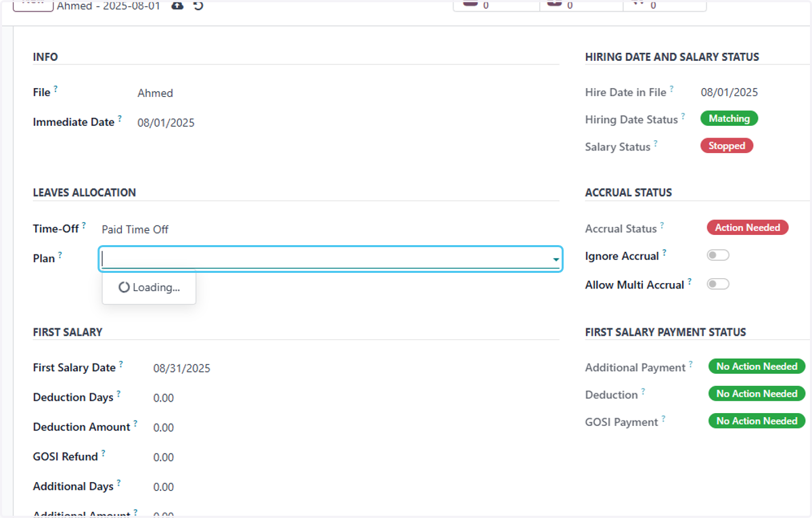Screen dimensions: 812x518
Task: Click the Deduction Amount value 0.00
Action: click(164, 428)
